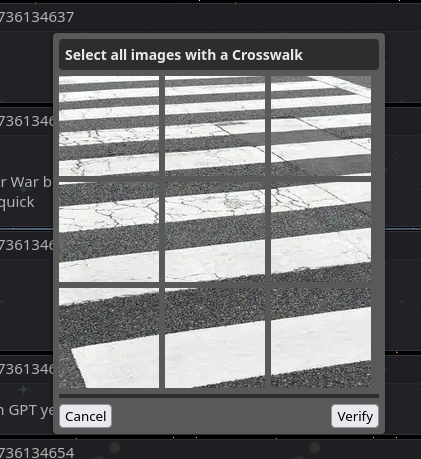
Task: Select the top-right crosswalk tile
Action: click(x=321, y=126)
